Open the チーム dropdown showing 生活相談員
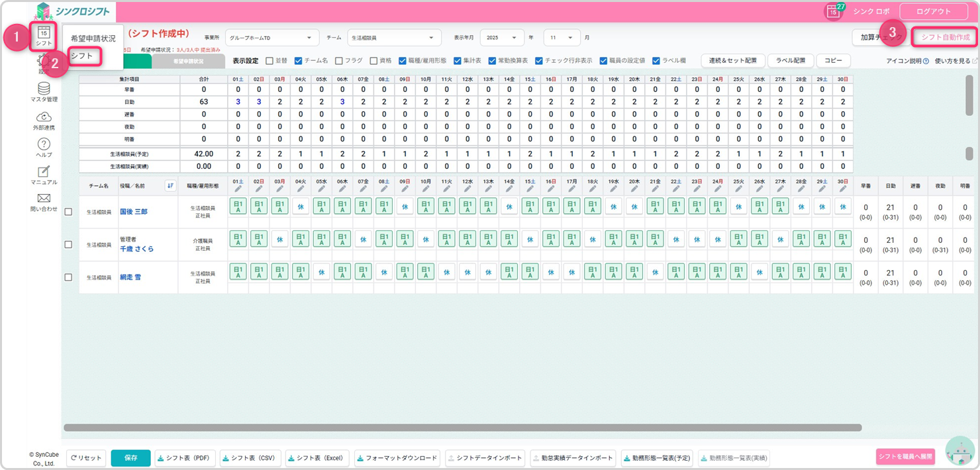This screenshot has height=470, width=980. tap(394, 38)
